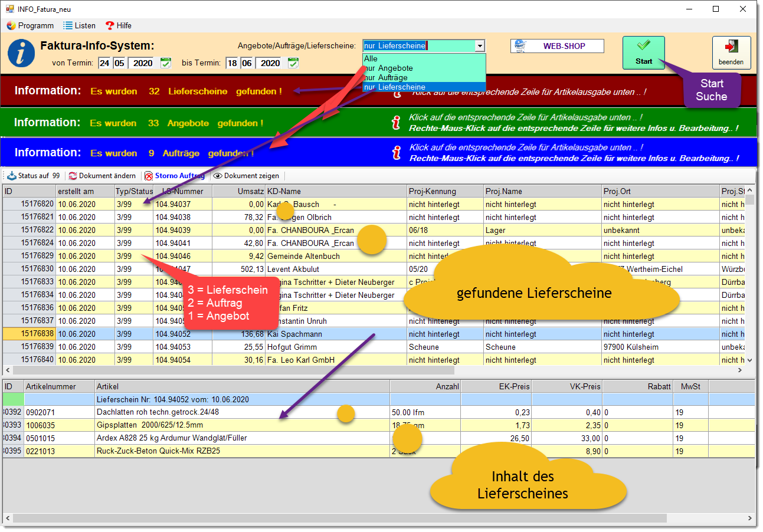The image size is (763, 532).
Task: Click Artikelnummer cell 0902071
Action: tap(60, 412)
